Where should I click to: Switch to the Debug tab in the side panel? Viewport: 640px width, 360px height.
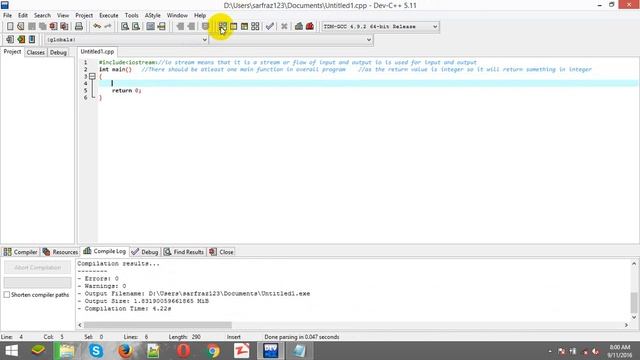(58, 52)
